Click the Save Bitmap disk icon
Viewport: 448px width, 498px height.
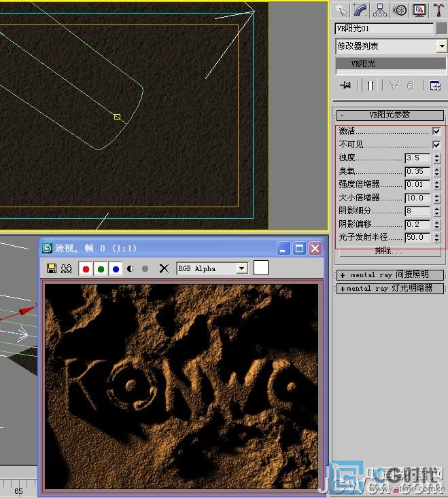point(52,268)
